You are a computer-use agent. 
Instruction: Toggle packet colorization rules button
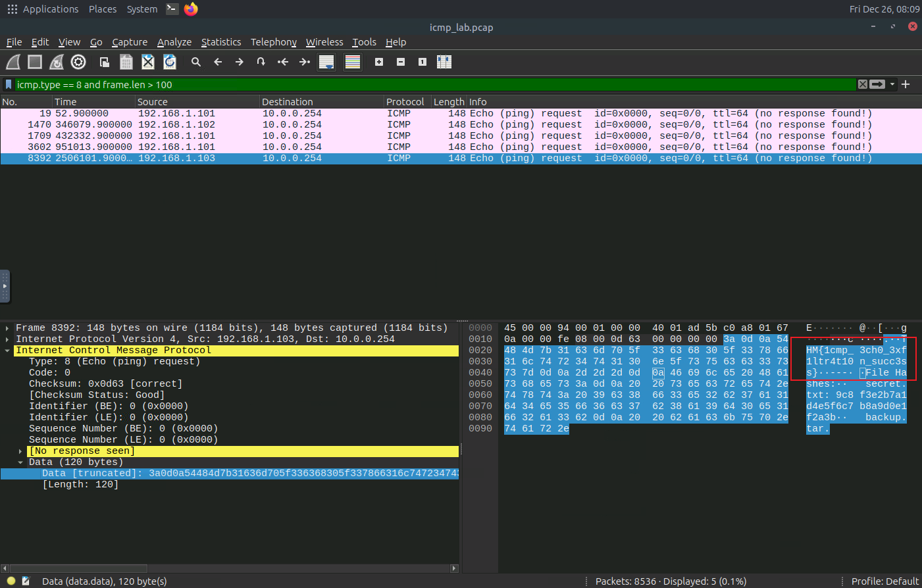353,62
